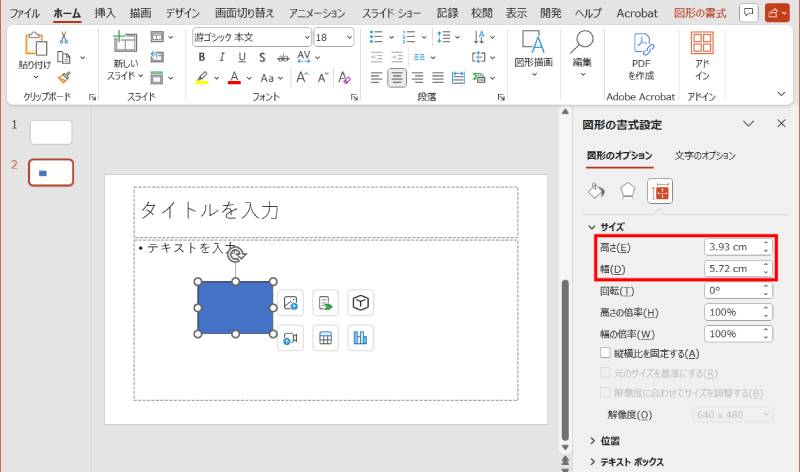Click the Cut scissors icon
The width and height of the screenshot is (800, 472).
click(x=64, y=37)
